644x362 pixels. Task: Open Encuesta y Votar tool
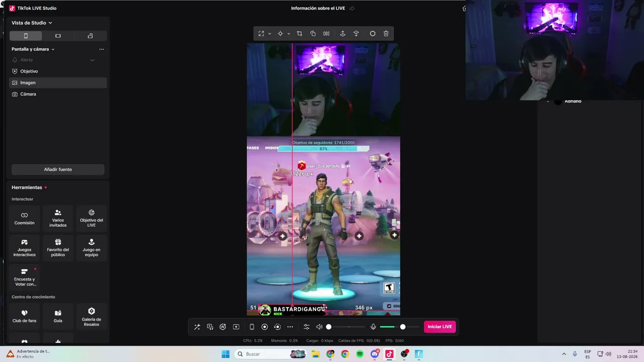24,277
